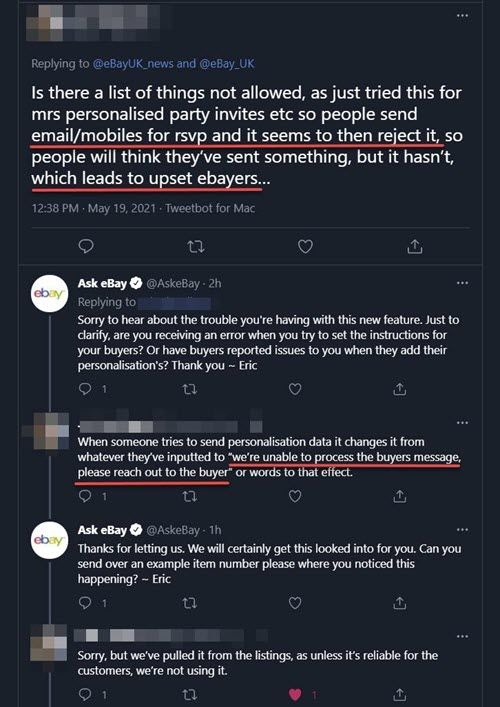Share the reply quoting unable to process message
The height and width of the screenshot is (707, 500).
399,496
